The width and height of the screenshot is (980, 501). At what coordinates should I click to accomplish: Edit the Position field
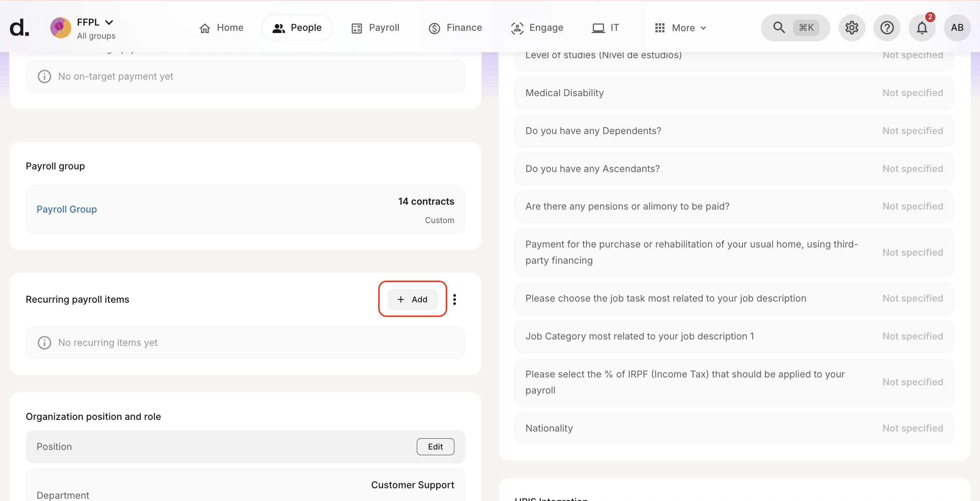coord(435,446)
